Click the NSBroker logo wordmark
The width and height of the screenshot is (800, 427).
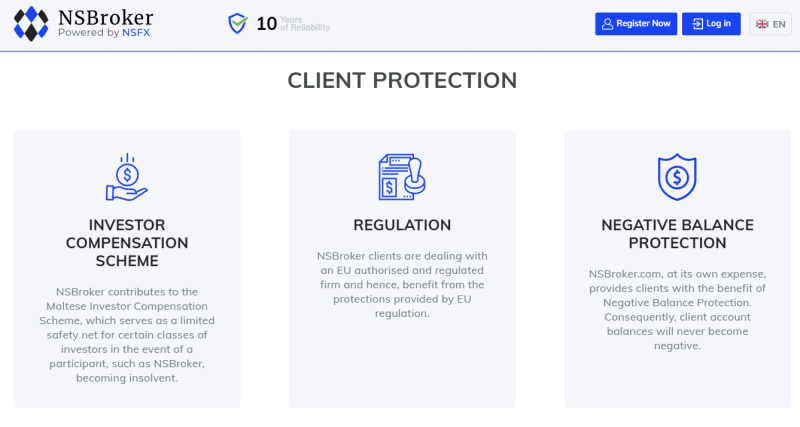(x=106, y=17)
